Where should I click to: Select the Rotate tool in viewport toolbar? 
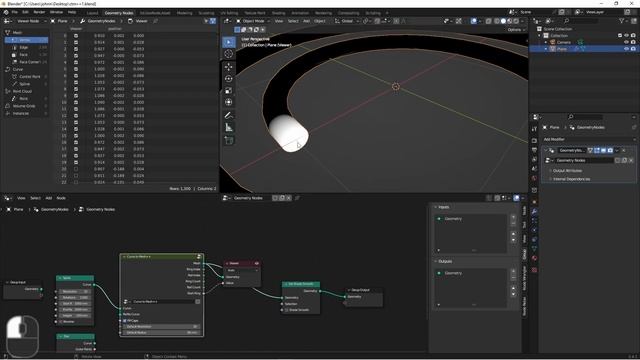pyautogui.click(x=229, y=78)
